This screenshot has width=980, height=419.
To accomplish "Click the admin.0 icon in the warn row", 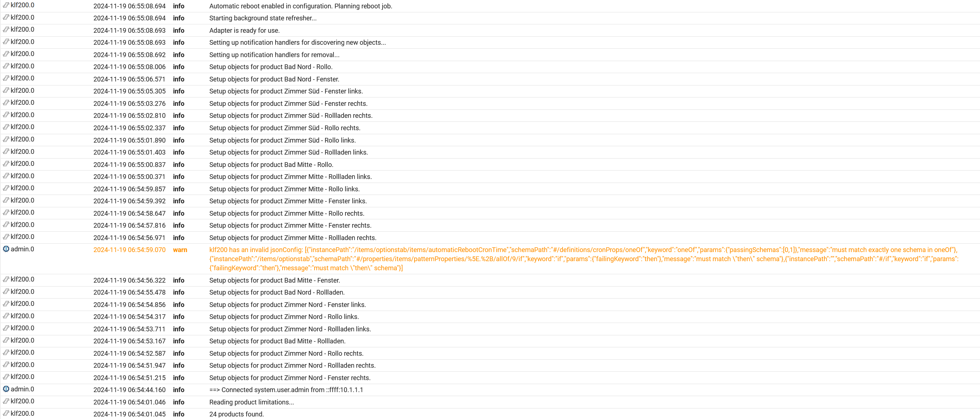I will tap(6, 249).
